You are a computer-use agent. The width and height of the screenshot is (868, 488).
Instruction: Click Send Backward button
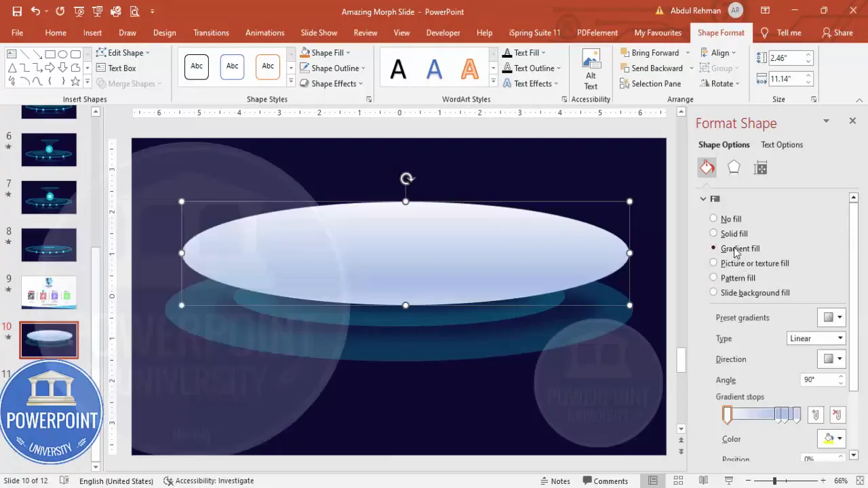pos(651,68)
